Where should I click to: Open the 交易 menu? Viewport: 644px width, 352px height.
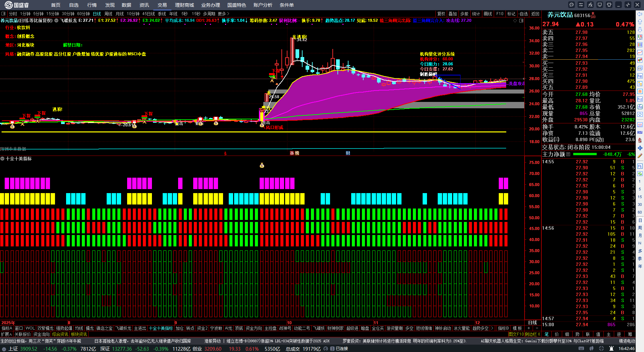click(162, 5)
